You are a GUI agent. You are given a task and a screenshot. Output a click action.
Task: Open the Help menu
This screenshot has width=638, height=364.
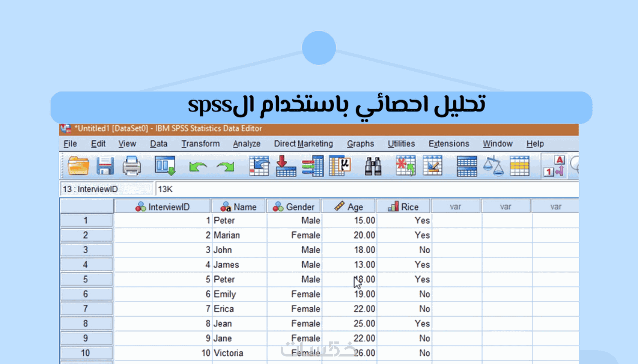point(535,144)
